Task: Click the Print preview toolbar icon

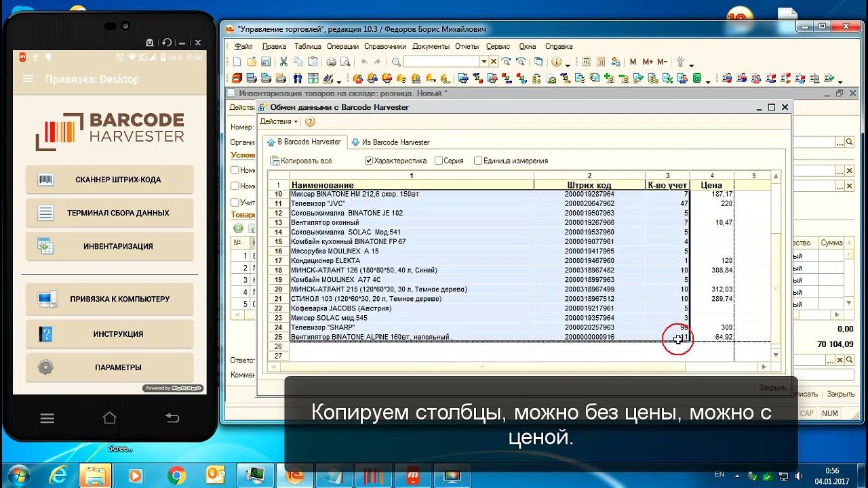Action: pyautogui.click(x=345, y=62)
